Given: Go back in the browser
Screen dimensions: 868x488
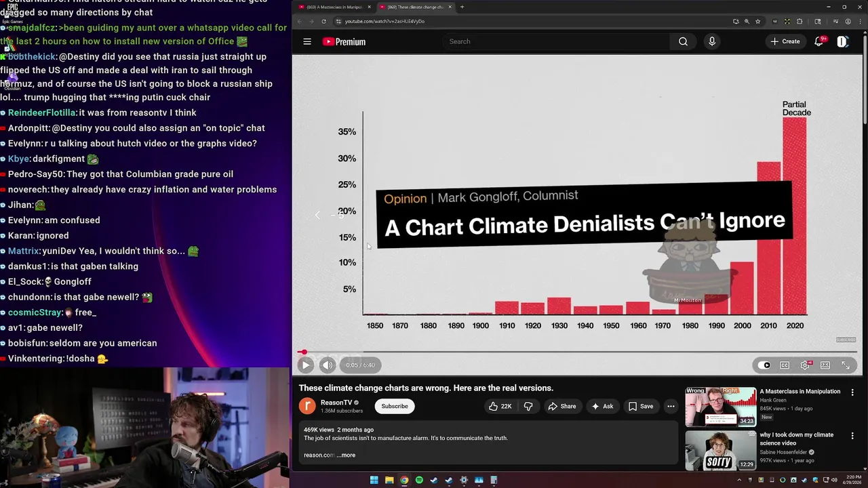Looking at the screenshot, I should 299,21.
